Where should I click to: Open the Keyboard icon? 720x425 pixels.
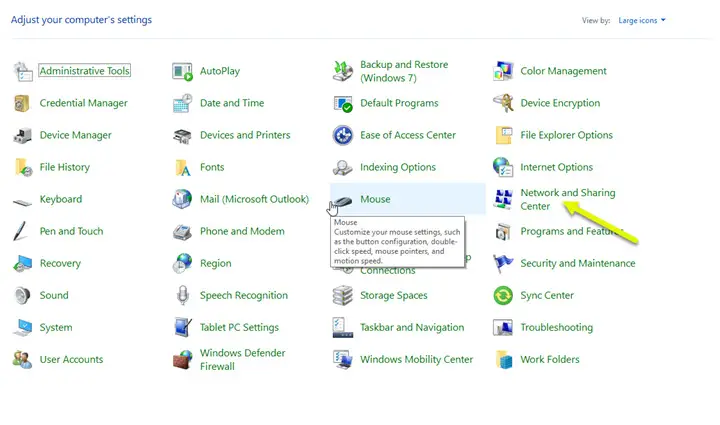click(x=22, y=202)
